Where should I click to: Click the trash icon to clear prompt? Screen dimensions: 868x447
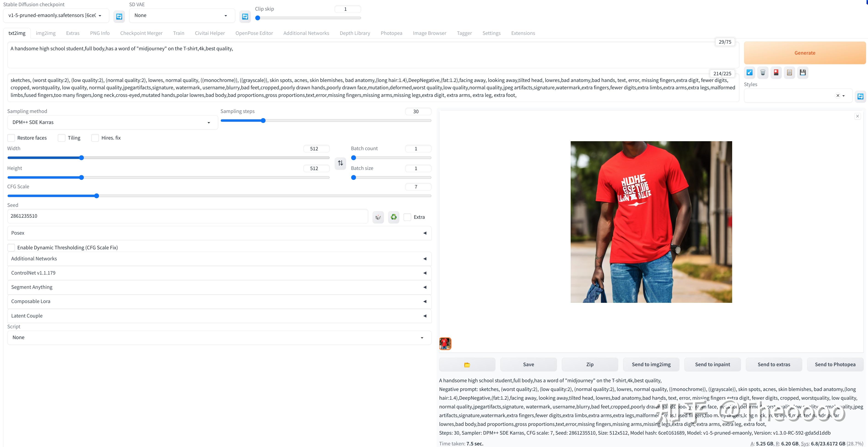pyautogui.click(x=763, y=73)
